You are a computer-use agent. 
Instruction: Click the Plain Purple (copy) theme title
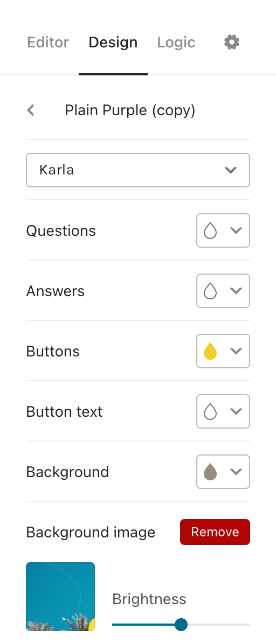(130, 110)
